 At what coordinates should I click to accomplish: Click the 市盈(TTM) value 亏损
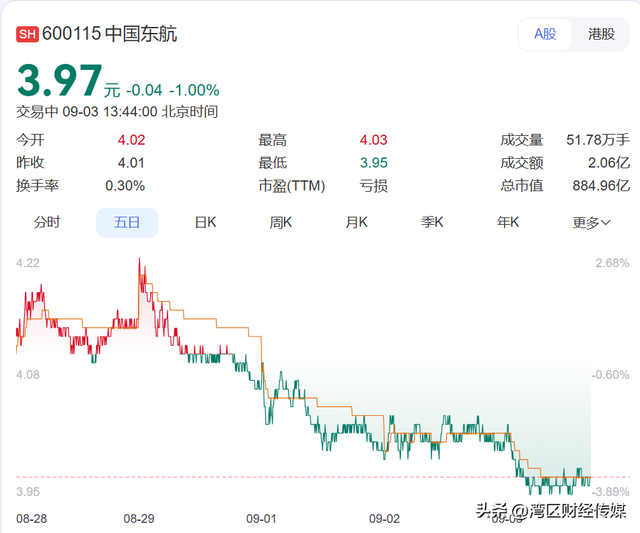pos(373,186)
